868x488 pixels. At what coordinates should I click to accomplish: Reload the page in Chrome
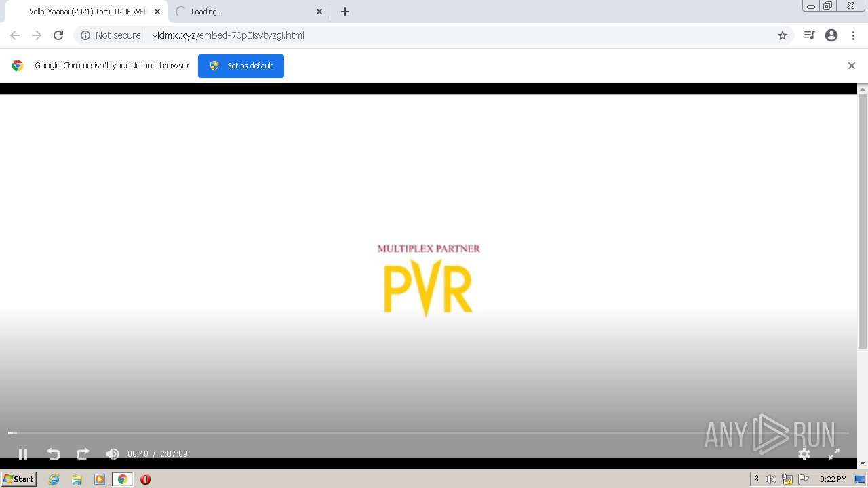(58, 35)
